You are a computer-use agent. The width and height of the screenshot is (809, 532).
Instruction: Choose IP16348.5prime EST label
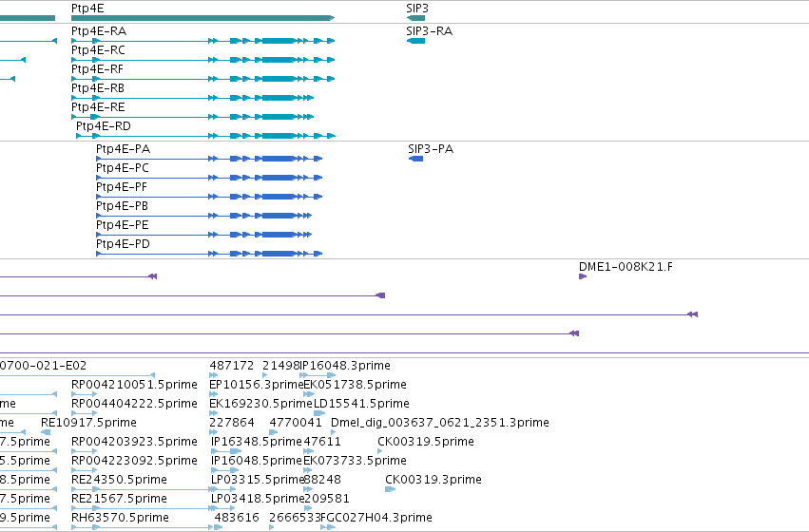point(257,442)
